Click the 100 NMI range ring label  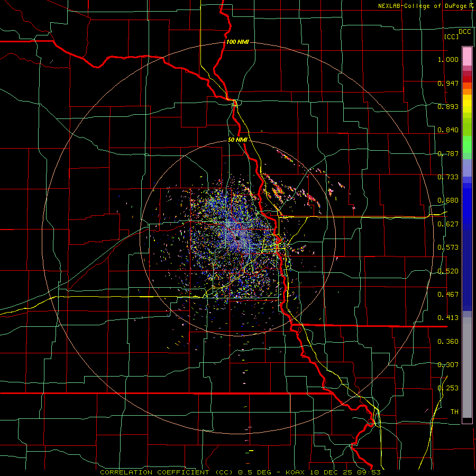(237, 42)
